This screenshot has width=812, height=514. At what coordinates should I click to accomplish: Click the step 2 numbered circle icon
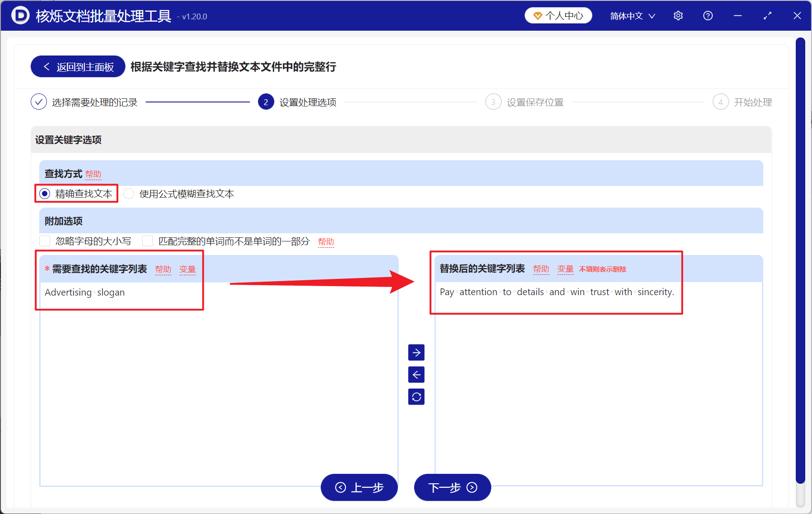coord(266,102)
